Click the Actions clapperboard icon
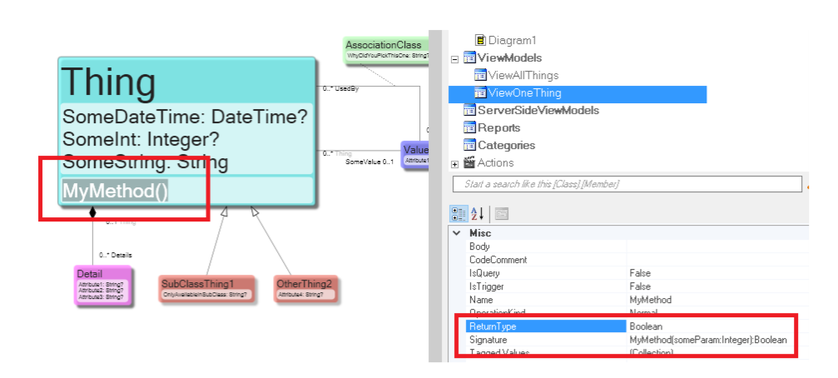This screenshot has height=378, width=838. tap(469, 163)
